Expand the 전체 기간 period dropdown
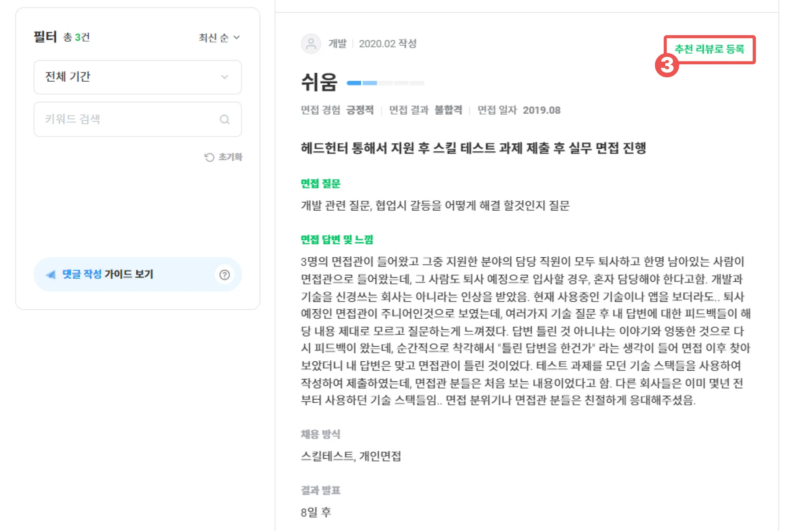 pos(137,77)
